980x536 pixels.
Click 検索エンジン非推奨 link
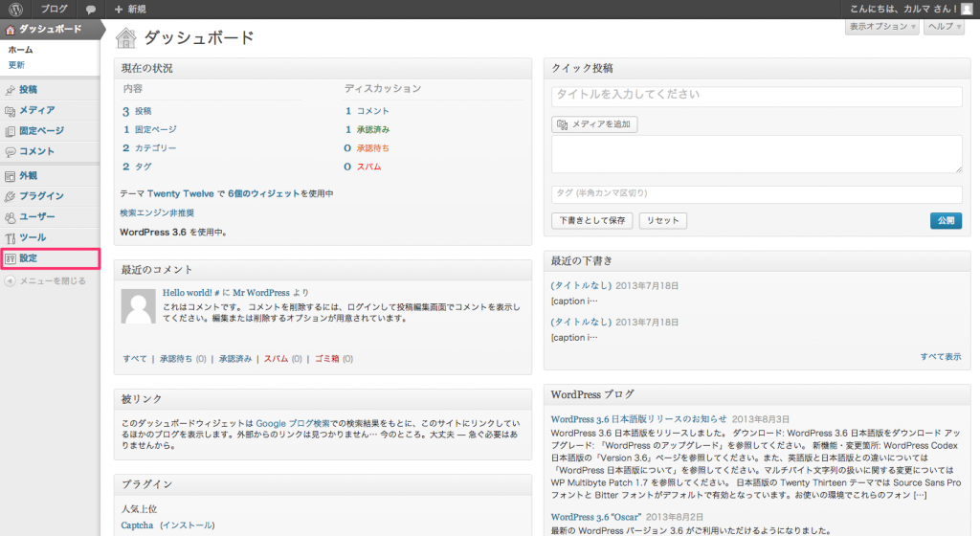[x=157, y=213]
